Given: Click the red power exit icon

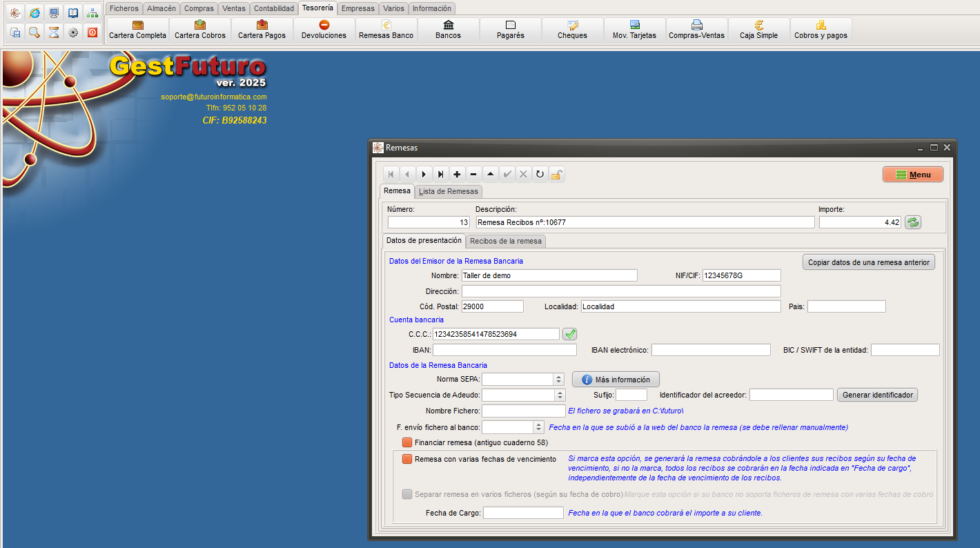Looking at the screenshot, I should tap(92, 32).
